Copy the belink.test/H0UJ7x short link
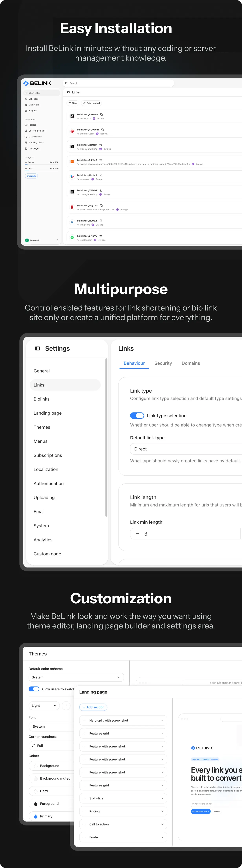Screen dimensions: 242x868 point(101,221)
